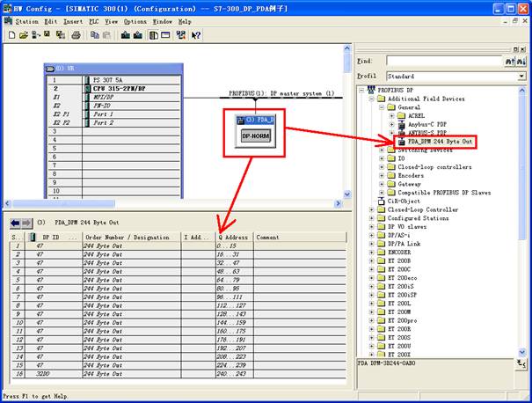Select rack slot 1 PS 307 5A
The height and width of the screenshot is (403, 532).
[114, 80]
